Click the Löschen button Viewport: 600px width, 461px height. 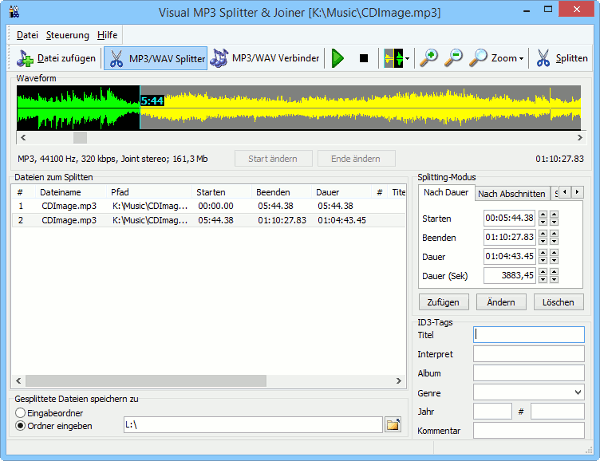559,302
